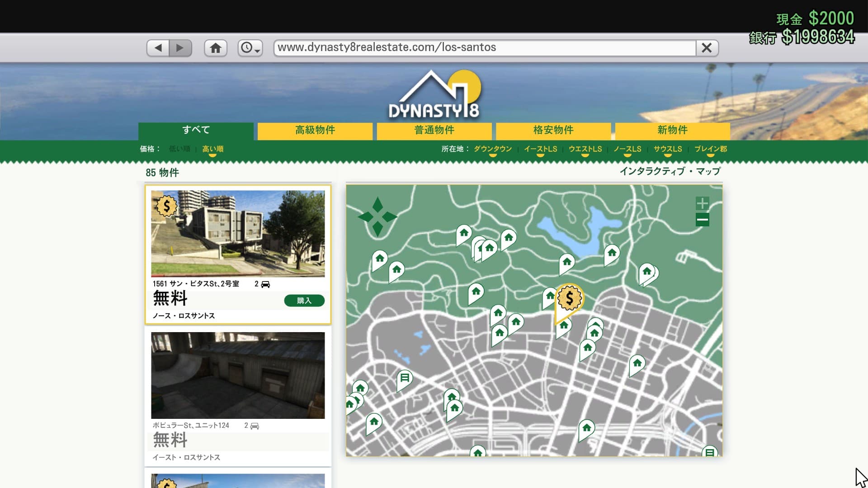Screen dimensions: 868x488
Task: Open the ポピュラーSt ユニット124 garage photo
Action: click(x=238, y=375)
